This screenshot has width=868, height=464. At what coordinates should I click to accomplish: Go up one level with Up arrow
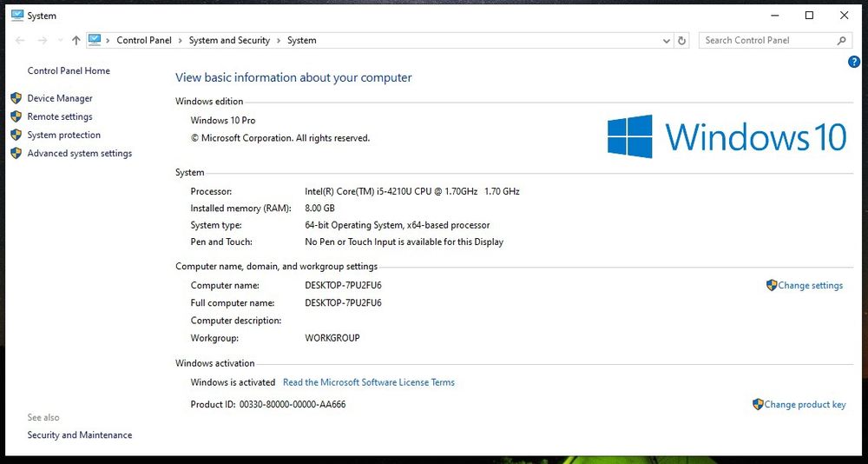click(x=76, y=41)
